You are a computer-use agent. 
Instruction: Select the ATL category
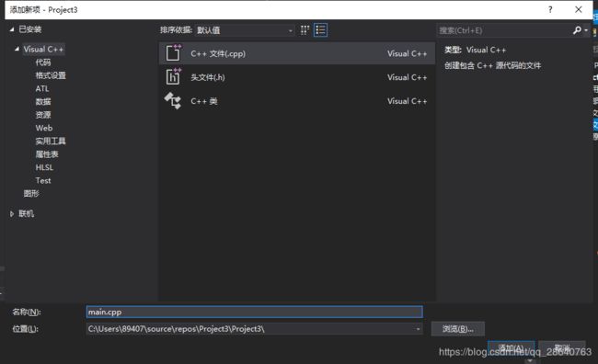click(x=42, y=88)
